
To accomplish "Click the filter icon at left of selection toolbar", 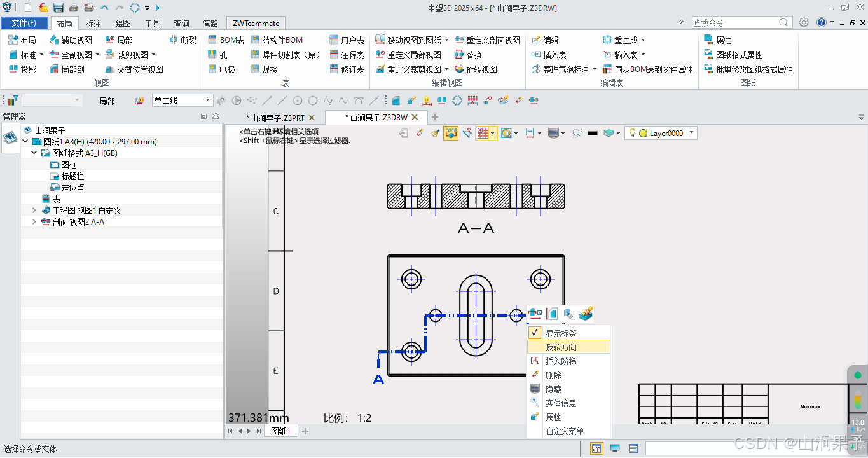I will click(13, 101).
